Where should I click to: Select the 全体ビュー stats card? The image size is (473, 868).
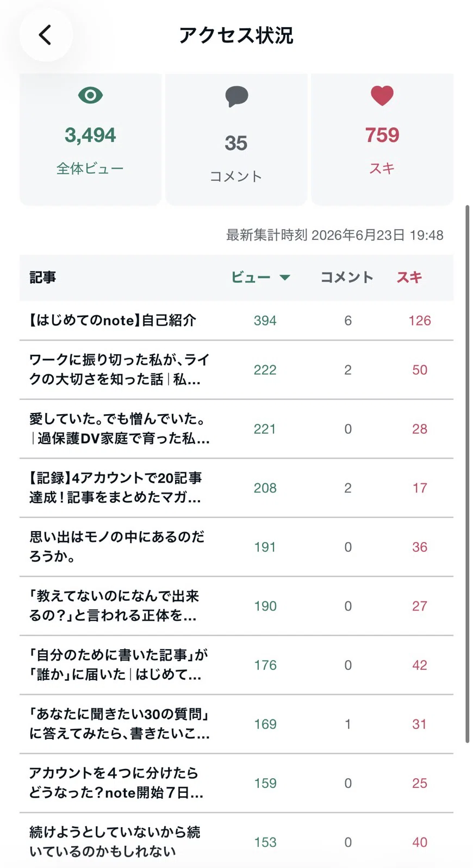[x=90, y=139]
